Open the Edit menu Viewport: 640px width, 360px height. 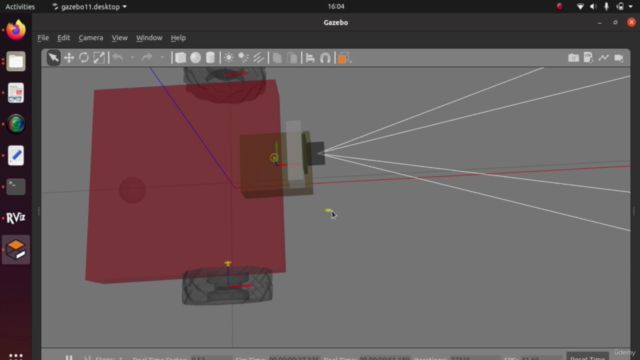click(63, 38)
